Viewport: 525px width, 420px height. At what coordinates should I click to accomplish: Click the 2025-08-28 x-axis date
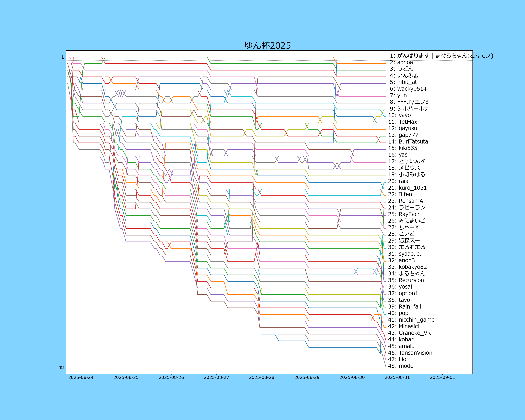pos(261,377)
